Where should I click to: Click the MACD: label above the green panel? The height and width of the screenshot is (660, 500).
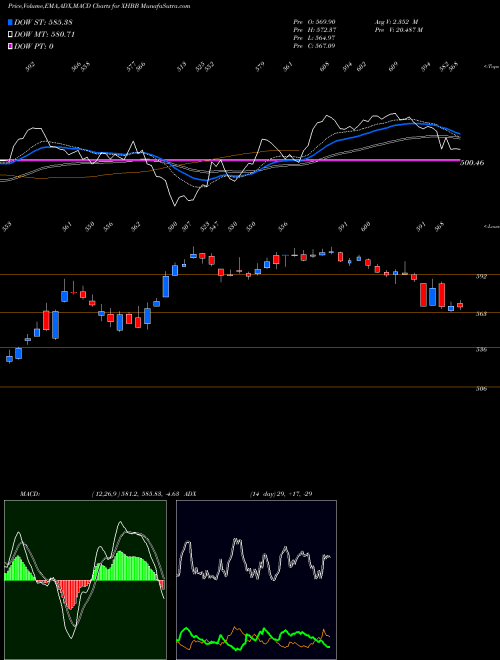pyautogui.click(x=29, y=494)
